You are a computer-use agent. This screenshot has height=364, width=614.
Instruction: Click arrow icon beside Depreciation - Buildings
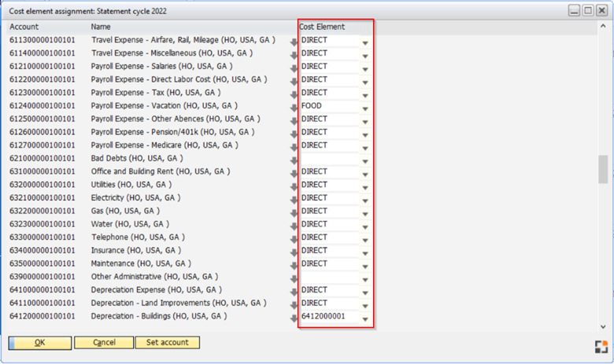[294, 317]
